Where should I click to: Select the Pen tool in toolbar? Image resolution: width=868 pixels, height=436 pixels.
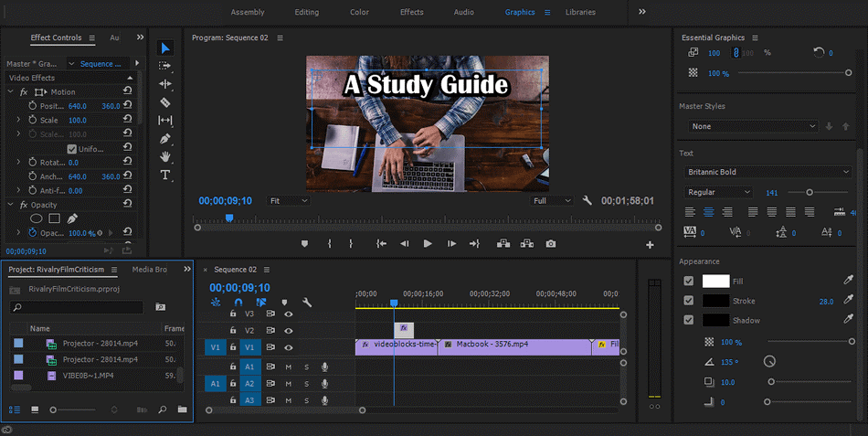click(165, 139)
